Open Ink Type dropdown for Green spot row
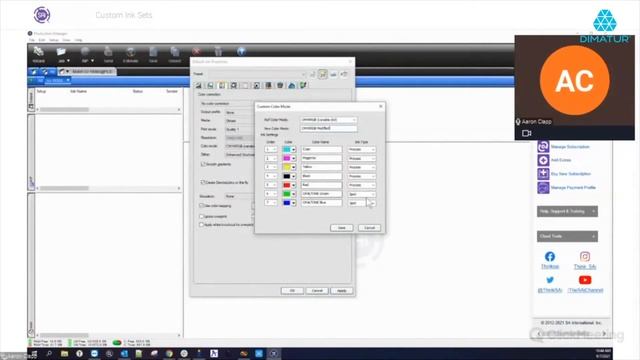Screen dimensions: 640x360 [362, 194]
